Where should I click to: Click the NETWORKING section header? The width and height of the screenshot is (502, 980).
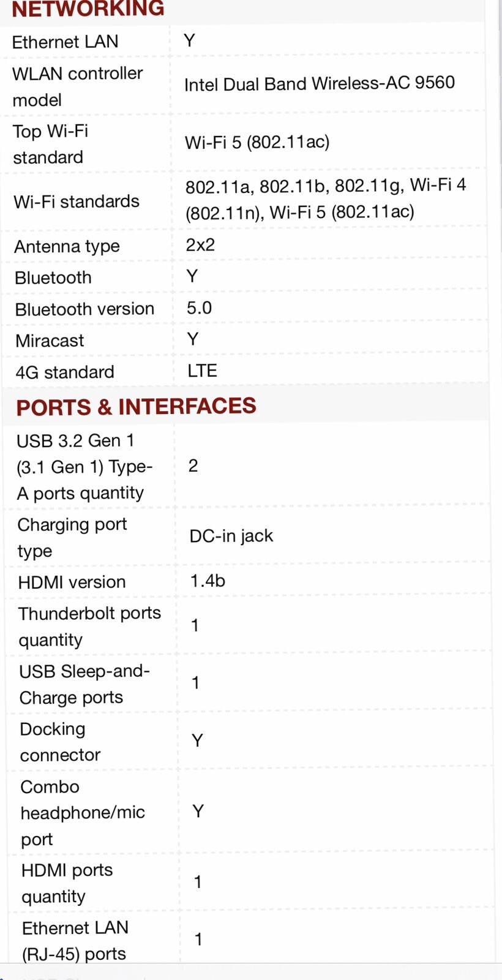pos(88,9)
